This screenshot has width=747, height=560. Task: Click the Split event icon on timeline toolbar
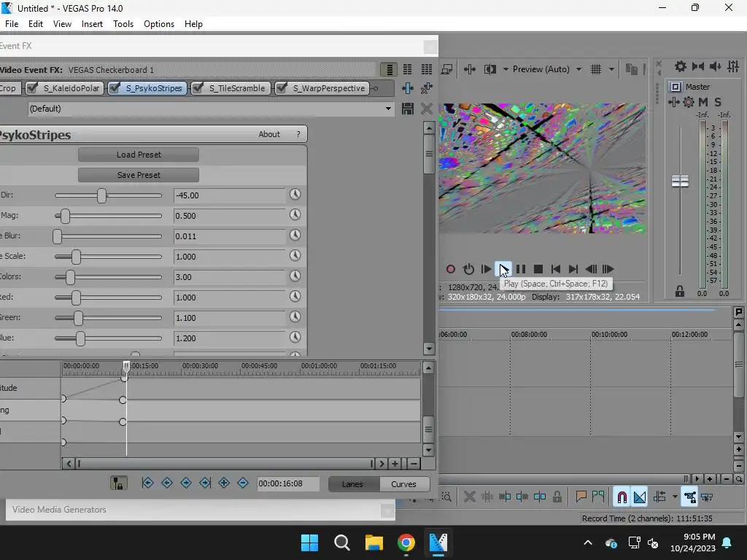pos(540,497)
